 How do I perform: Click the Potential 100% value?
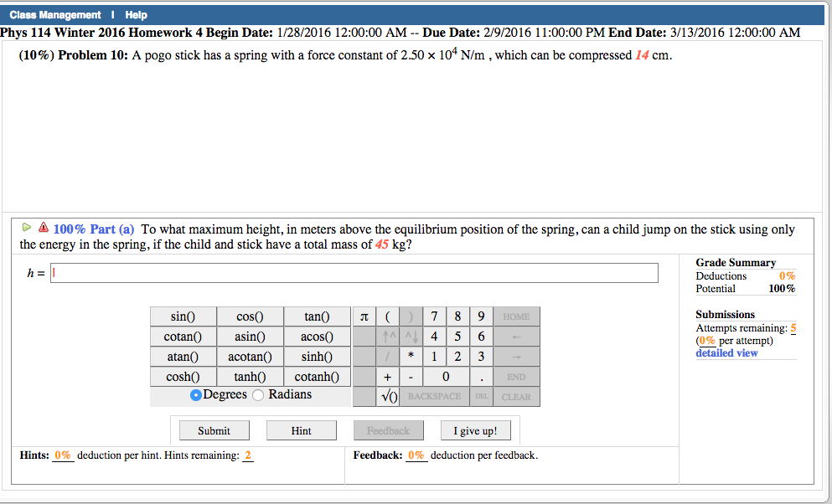point(782,289)
